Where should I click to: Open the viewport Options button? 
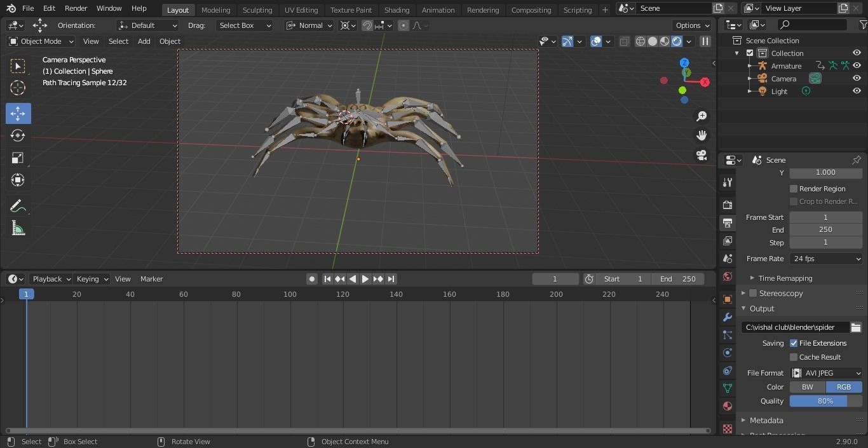point(692,25)
